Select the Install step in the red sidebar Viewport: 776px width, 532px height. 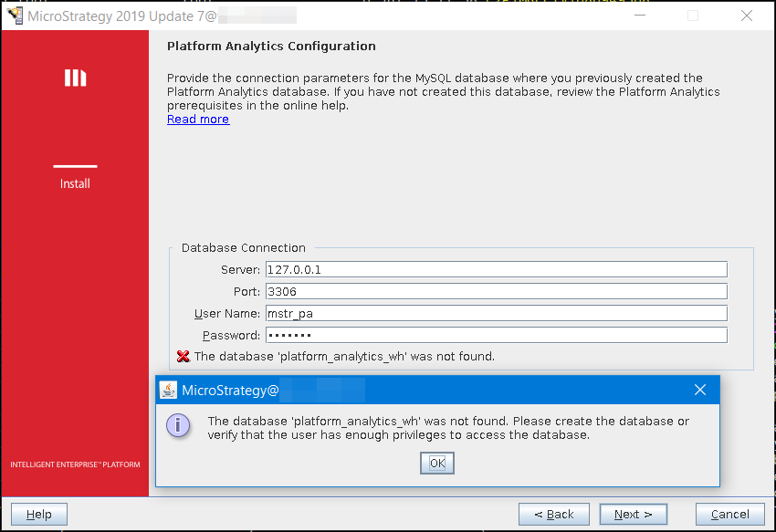click(74, 183)
